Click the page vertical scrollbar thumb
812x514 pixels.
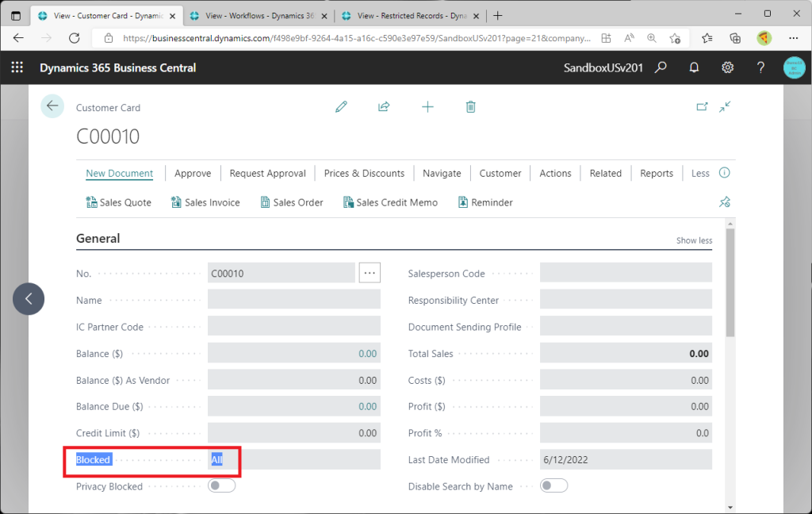click(x=730, y=282)
